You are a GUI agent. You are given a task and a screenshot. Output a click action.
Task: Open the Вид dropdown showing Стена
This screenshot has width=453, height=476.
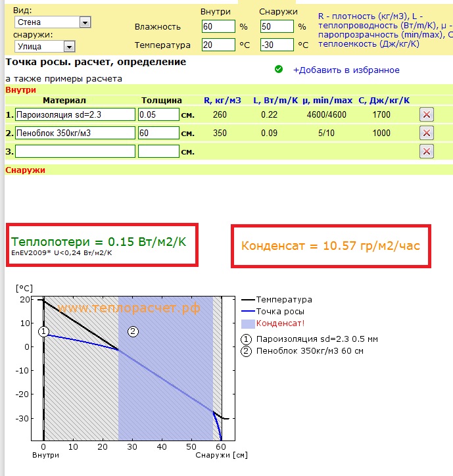click(53, 22)
